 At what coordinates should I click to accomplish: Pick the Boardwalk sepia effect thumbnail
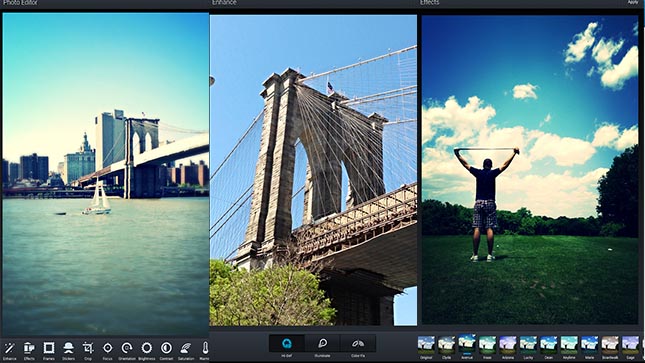[x=610, y=345]
